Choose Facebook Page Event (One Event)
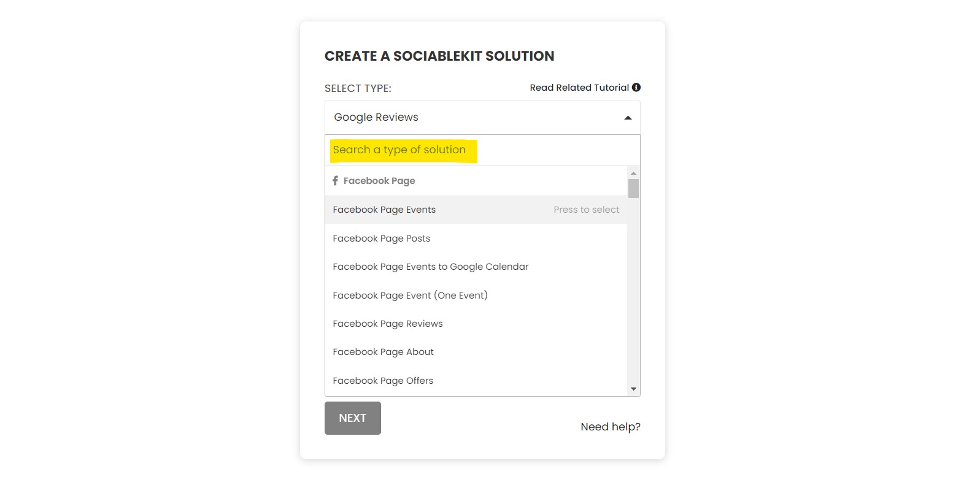Image resolution: width=980 pixels, height=477 pixels. pyautogui.click(x=476, y=296)
